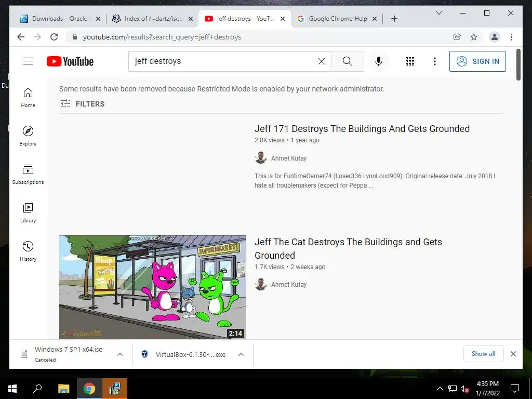Open File Explorer from taskbar
532x399 pixels.
click(64, 389)
